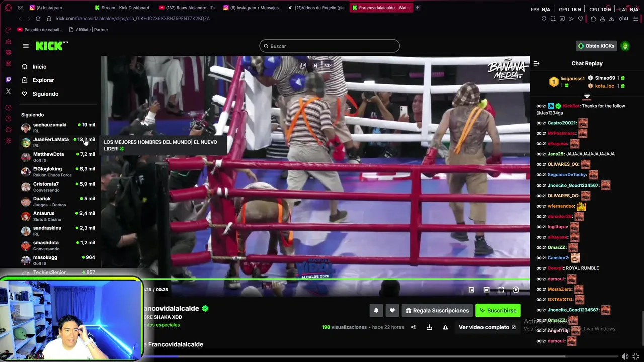Click the browser pin icon
644x362 pixels.
pyautogui.click(x=544, y=19)
